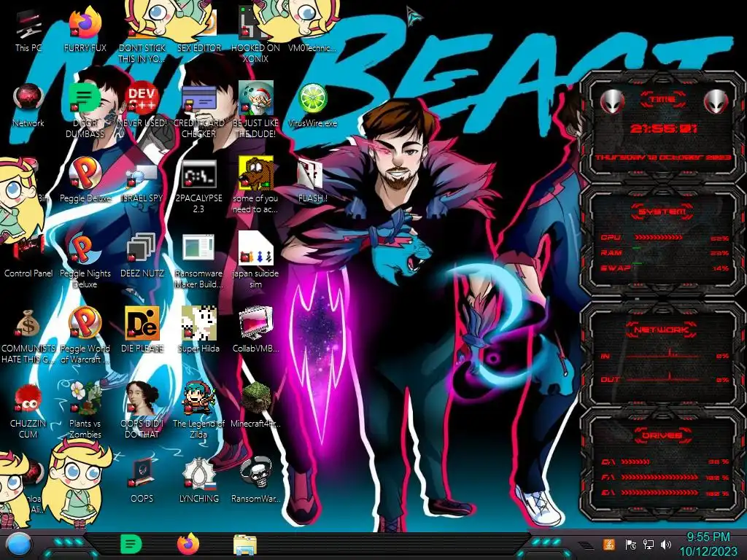Launch VirusWire.exe lime icon
747x560 pixels.
click(312, 106)
